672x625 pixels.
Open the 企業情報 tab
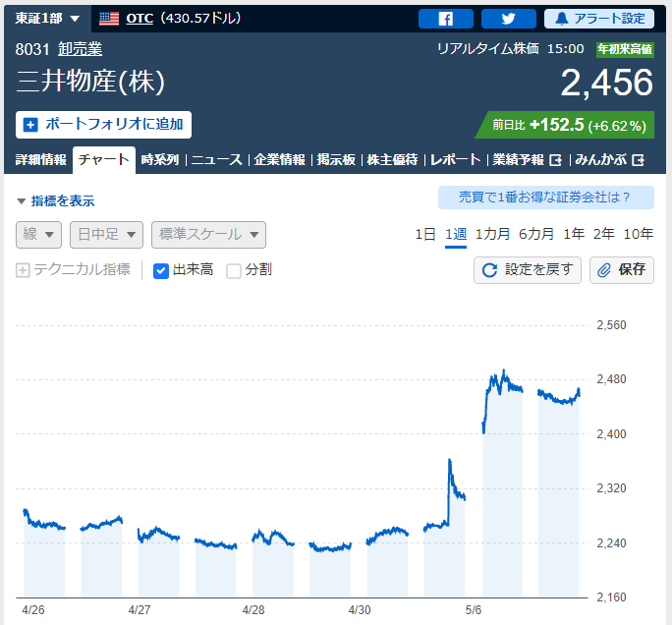click(x=279, y=159)
